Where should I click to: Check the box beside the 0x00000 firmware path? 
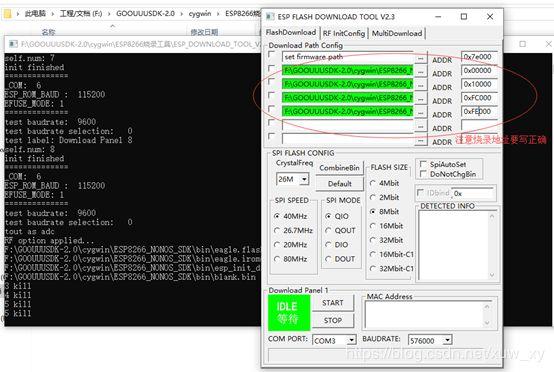point(272,69)
